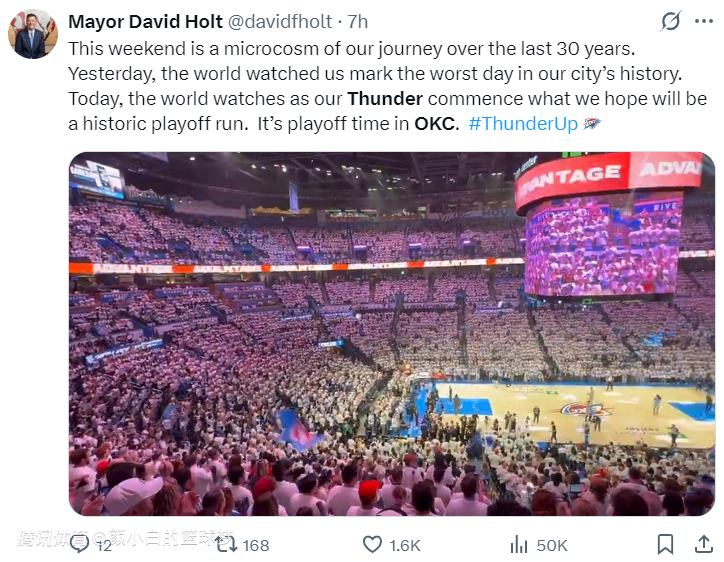The width and height of the screenshot is (724, 562).
Task: Click the Mayor David Holt display name
Action: 145,22
